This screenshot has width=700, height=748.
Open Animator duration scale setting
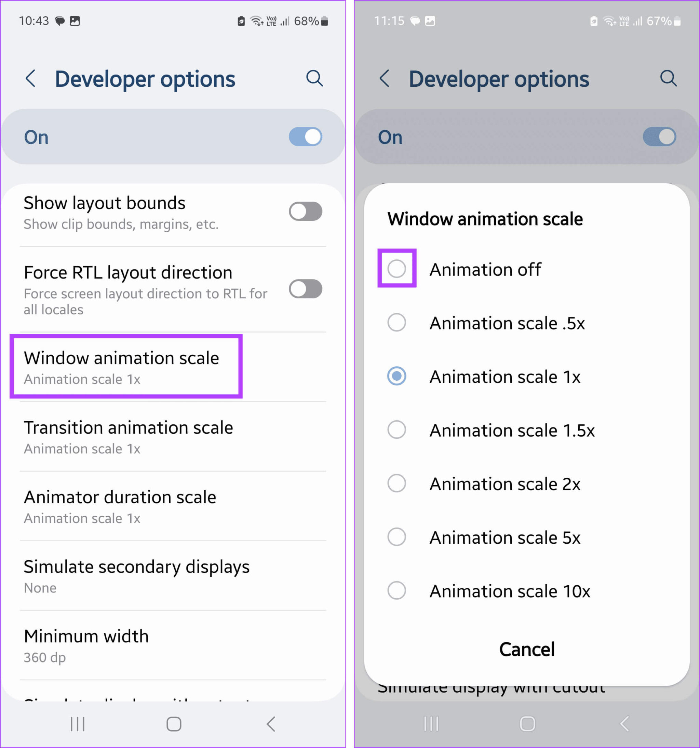click(x=120, y=506)
